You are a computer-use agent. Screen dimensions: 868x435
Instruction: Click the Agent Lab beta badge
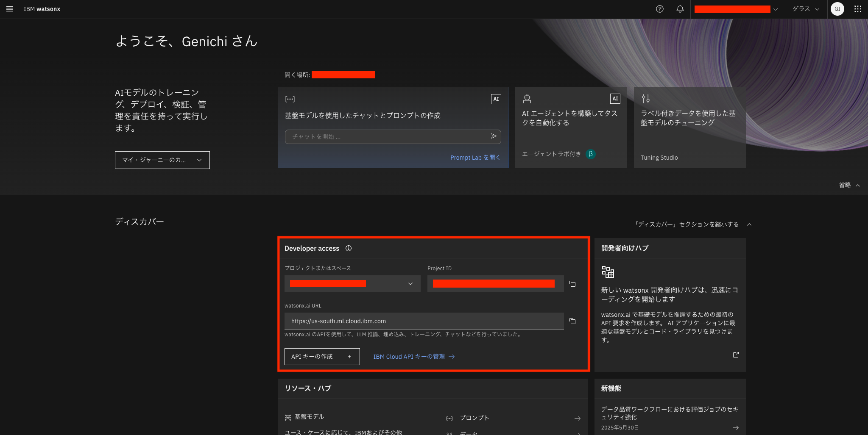(x=591, y=154)
